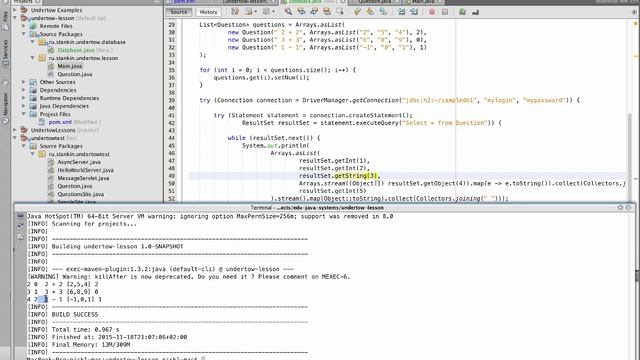Open pom.xml under Project Files
This screenshot has height=360, width=640.
tap(60, 122)
